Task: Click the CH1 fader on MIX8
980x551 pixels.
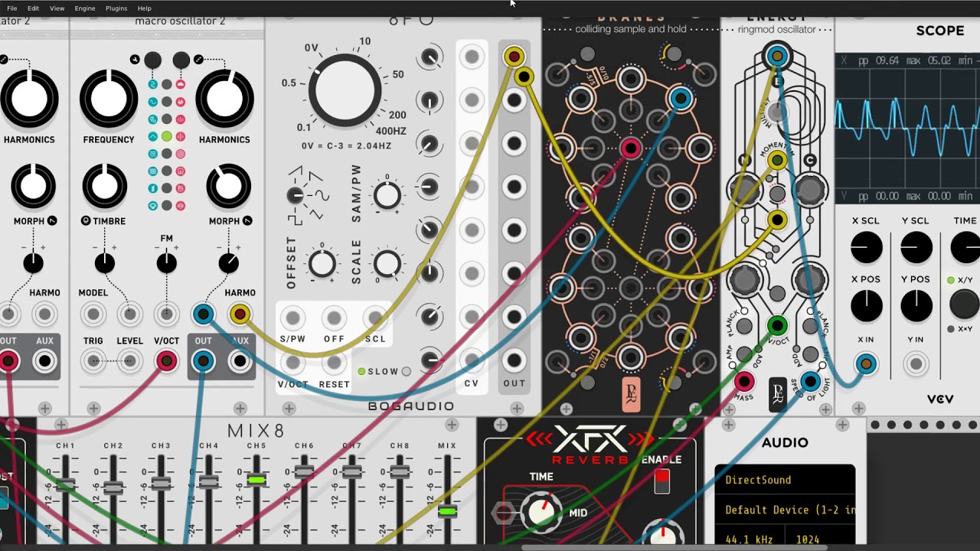Action: tap(65, 484)
